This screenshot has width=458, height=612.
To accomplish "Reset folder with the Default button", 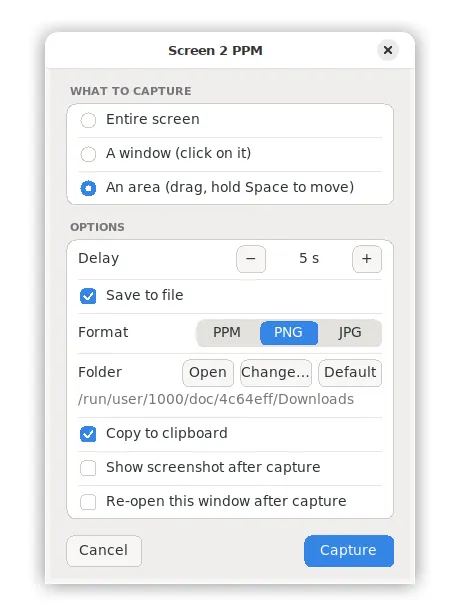I will 350,373.
